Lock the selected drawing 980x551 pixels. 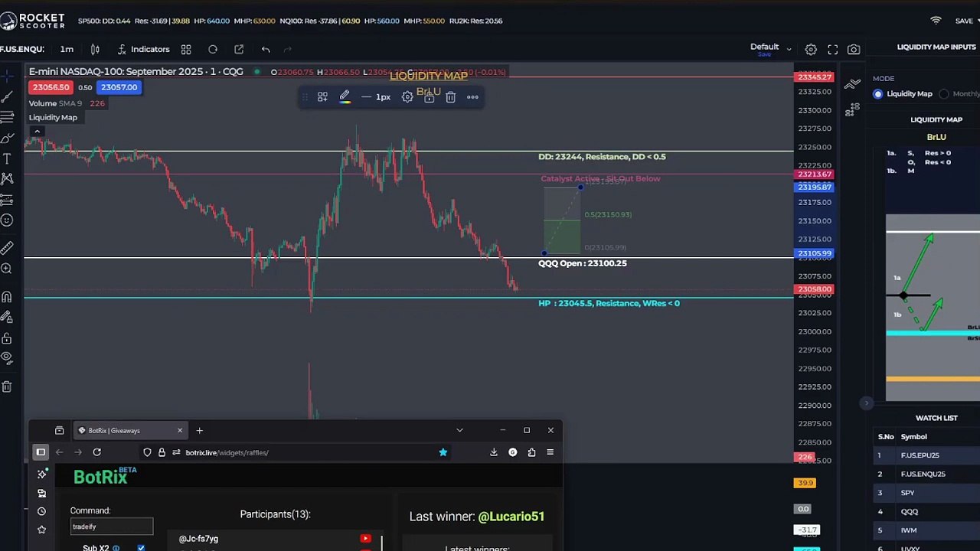pos(429,97)
